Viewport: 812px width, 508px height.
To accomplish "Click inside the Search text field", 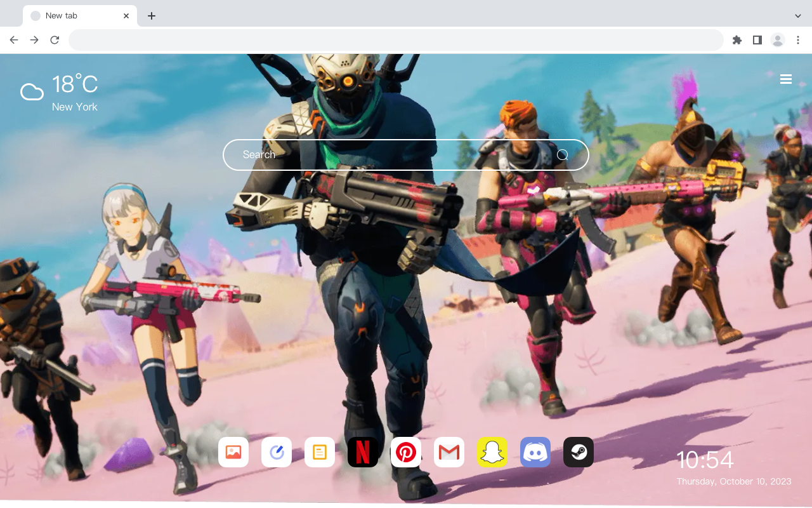I will pyautogui.click(x=406, y=155).
